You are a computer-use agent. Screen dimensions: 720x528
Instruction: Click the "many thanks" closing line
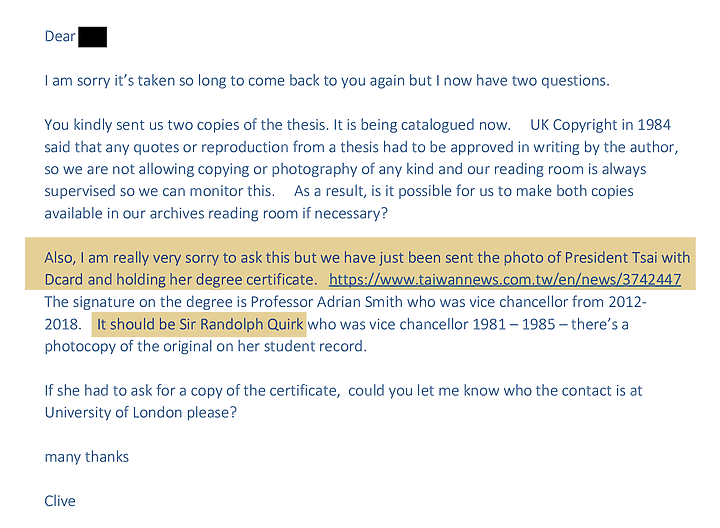pos(86,457)
